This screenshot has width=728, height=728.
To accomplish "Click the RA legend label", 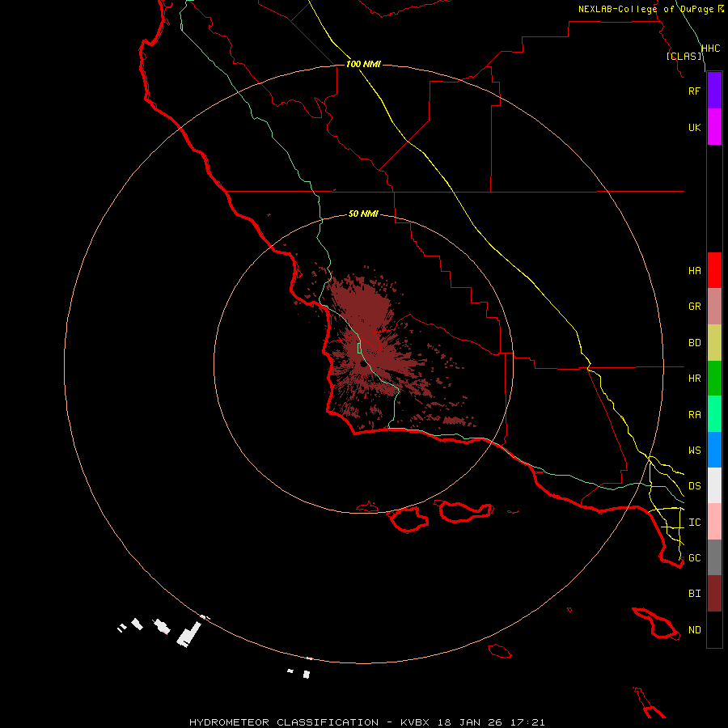I will 694,415.
